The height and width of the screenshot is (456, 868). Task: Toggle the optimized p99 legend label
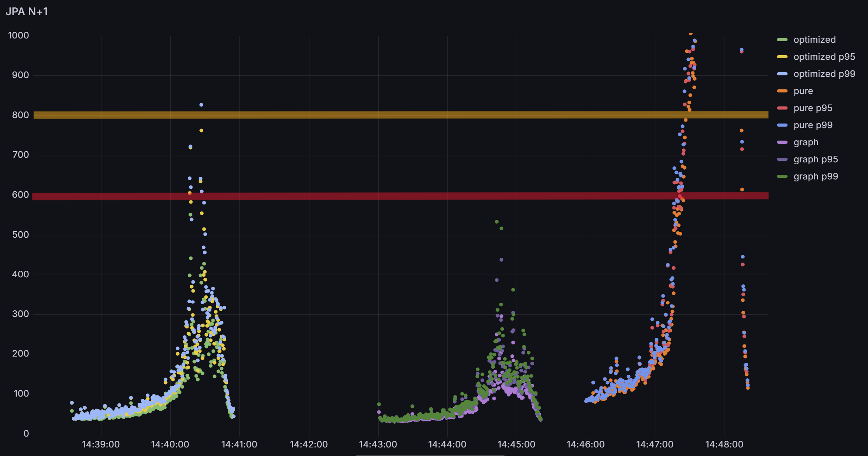824,74
